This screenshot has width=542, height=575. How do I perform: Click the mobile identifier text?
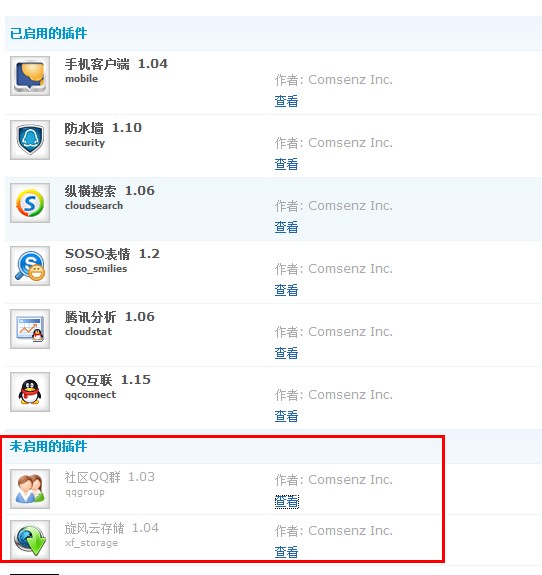[x=81, y=79]
